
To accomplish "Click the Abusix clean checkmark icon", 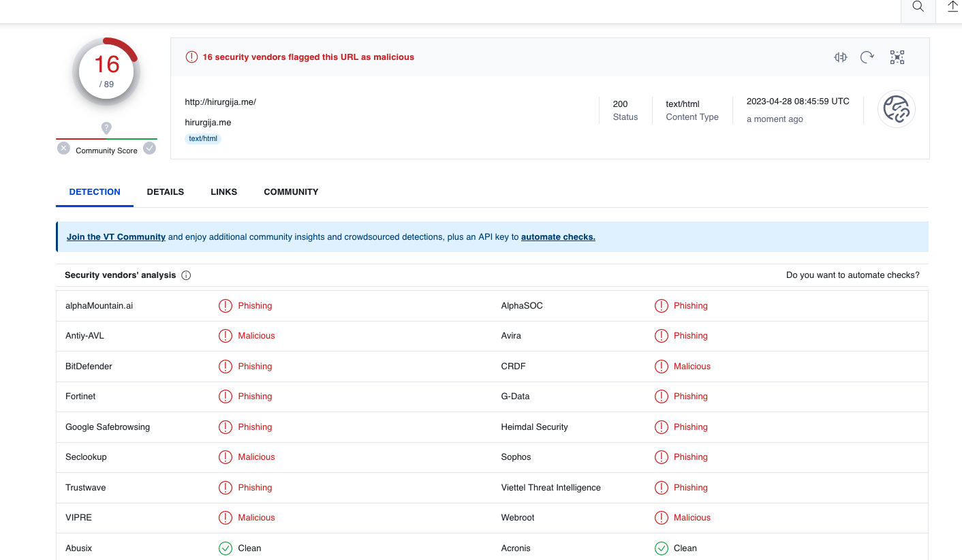I will [226, 548].
